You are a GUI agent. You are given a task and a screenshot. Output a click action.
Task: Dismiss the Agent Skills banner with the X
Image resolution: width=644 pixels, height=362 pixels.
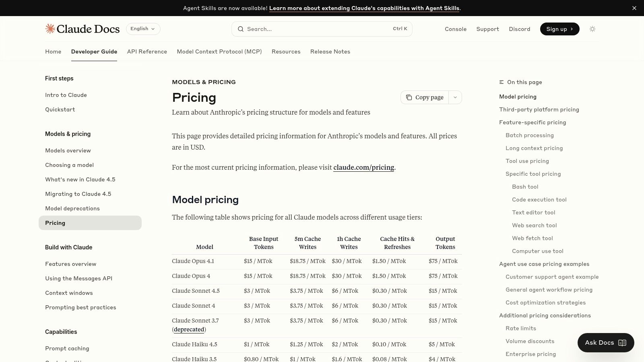coord(634,8)
